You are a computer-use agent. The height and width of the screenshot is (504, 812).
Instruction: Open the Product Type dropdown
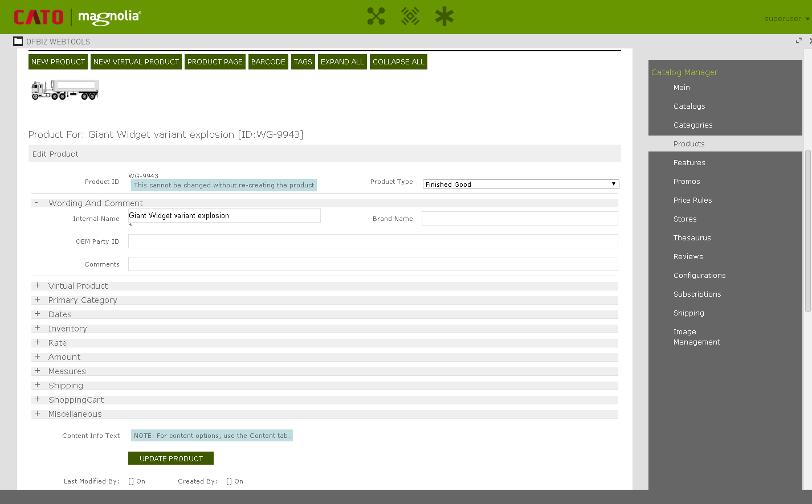(x=520, y=185)
